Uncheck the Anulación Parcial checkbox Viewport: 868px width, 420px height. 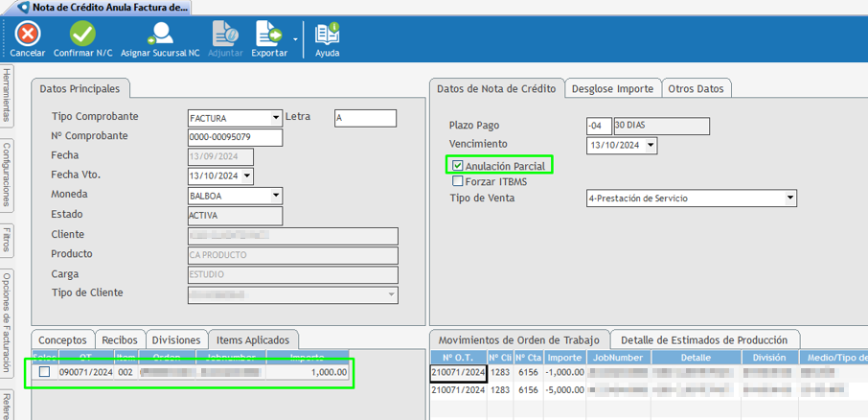(458, 167)
